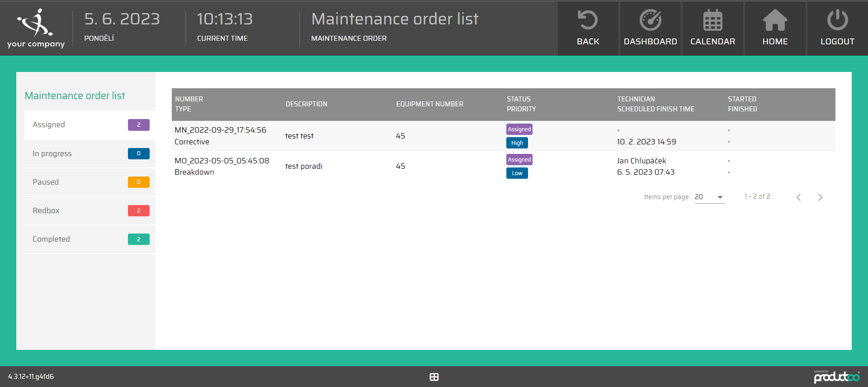This screenshot has height=387, width=868.
Task: Select the In progress filter tab
Action: 90,154
